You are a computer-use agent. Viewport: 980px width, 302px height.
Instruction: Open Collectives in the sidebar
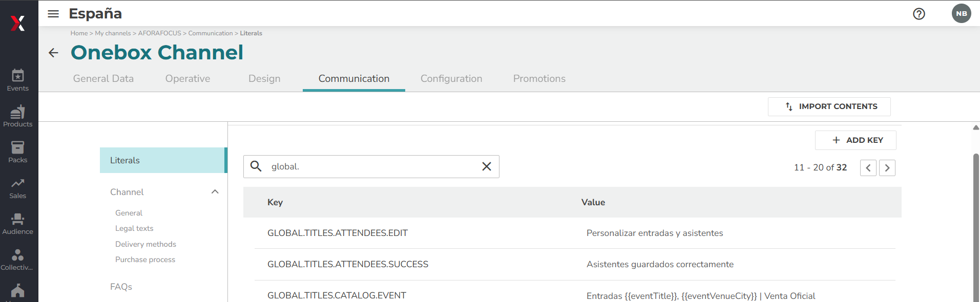point(18,260)
